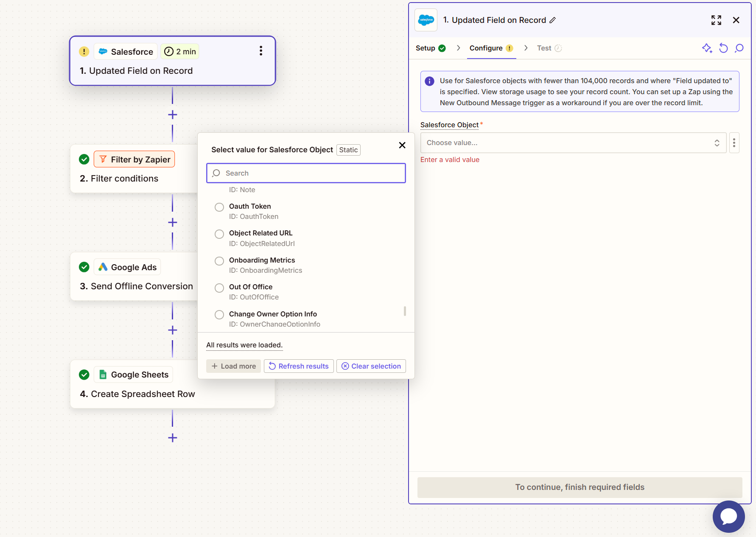Select the Object Related URL option

pos(219,234)
